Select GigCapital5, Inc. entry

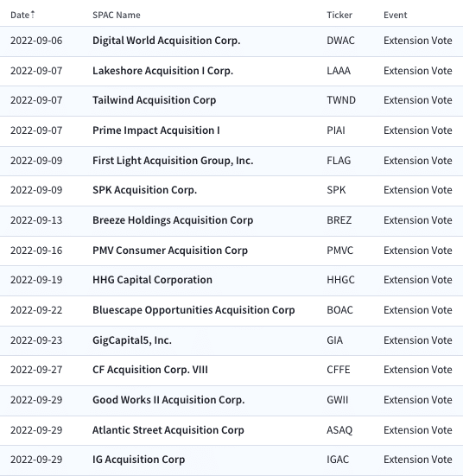click(x=132, y=340)
